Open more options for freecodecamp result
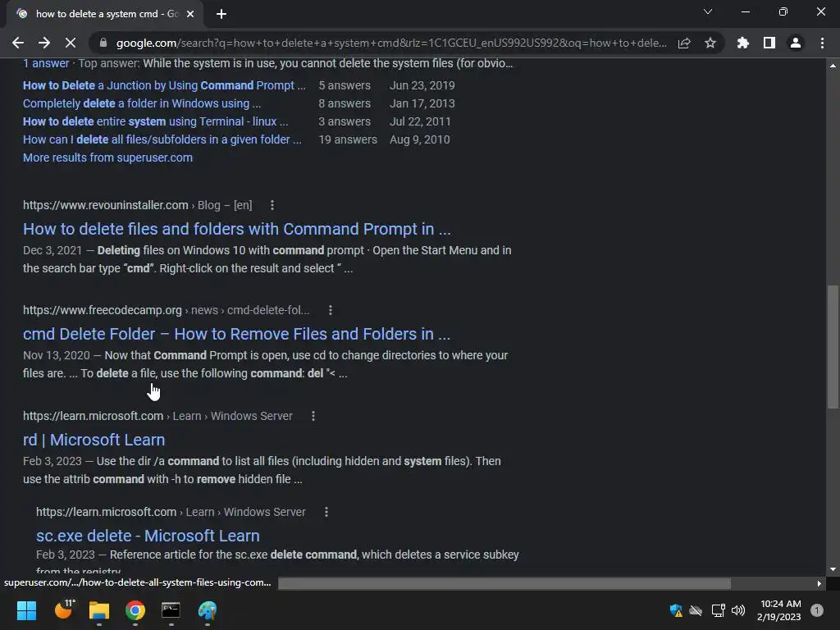The height and width of the screenshot is (630, 840). (x=331, y=310)
